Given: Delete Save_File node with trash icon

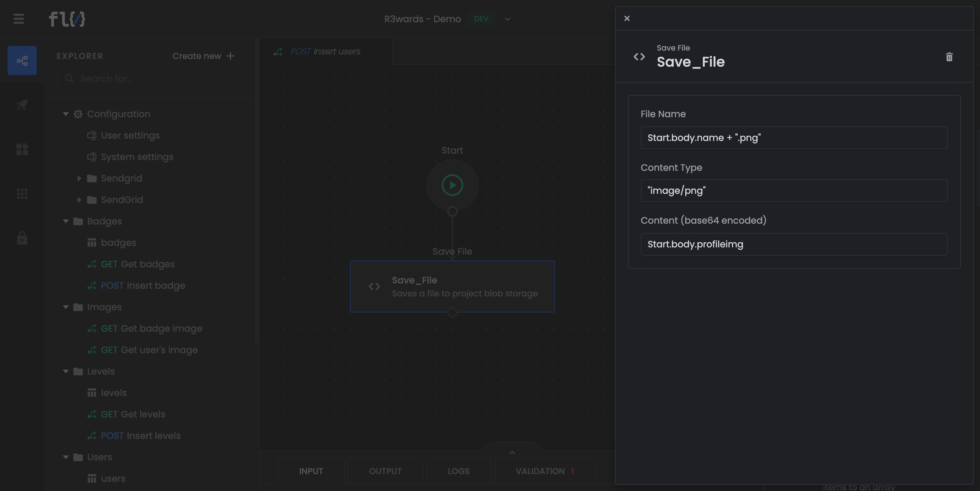Looking at the screenshot, I should (949, 57).
